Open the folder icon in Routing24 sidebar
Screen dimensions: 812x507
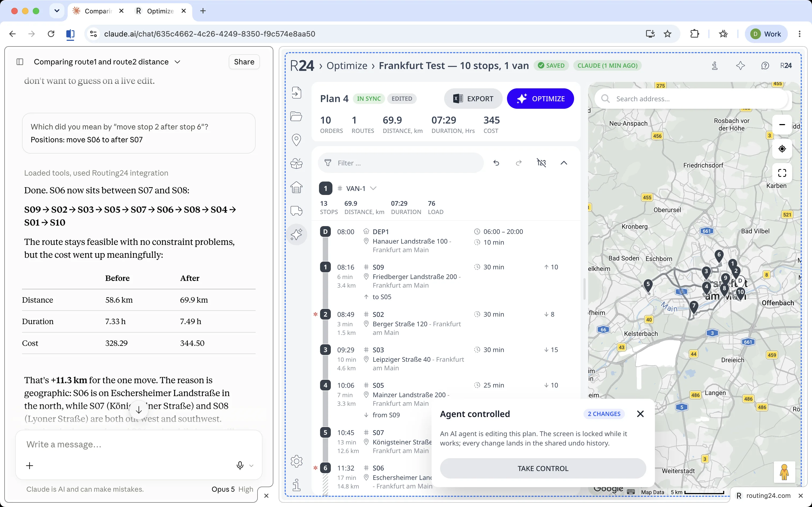(296, 116)
